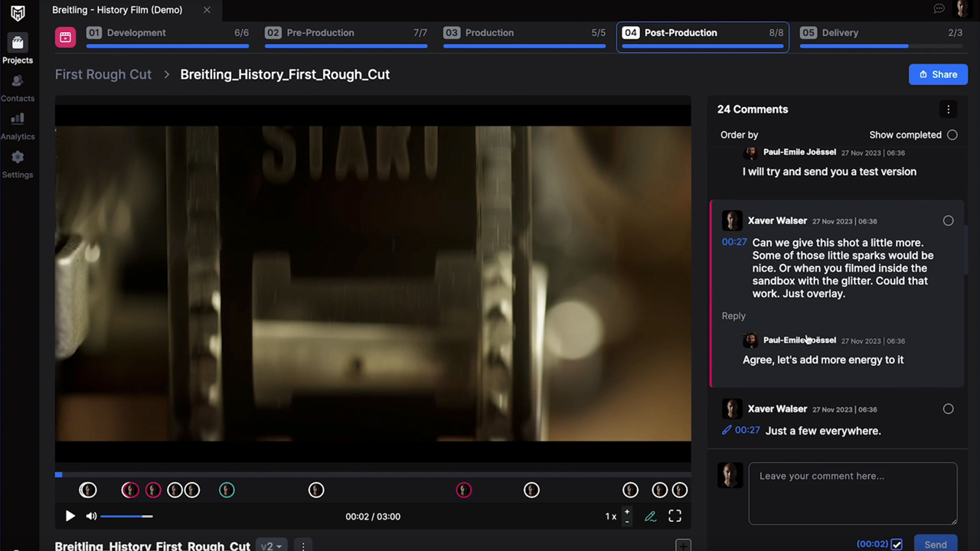Toggle the Show completed option
Viewport: 980px width, 551px height.
(x=952, y=135)
